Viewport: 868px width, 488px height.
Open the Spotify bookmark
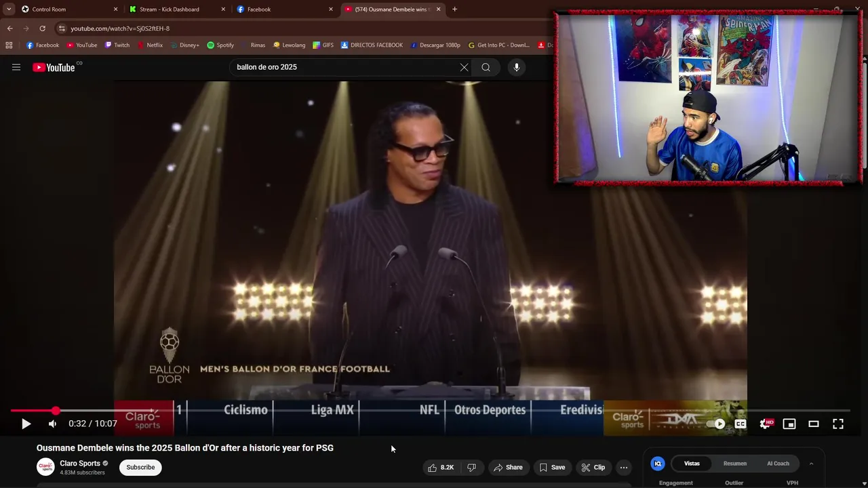point(220,45)
